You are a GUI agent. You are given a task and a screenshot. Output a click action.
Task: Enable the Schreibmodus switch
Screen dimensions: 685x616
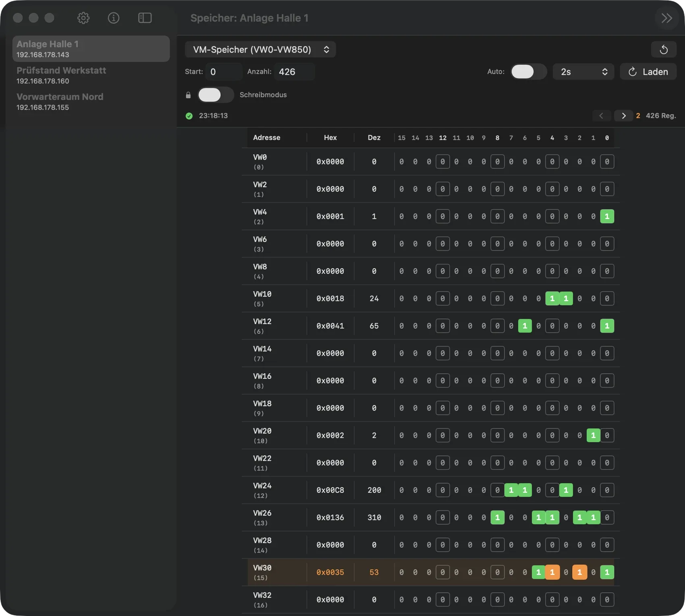tap(216, 95)
